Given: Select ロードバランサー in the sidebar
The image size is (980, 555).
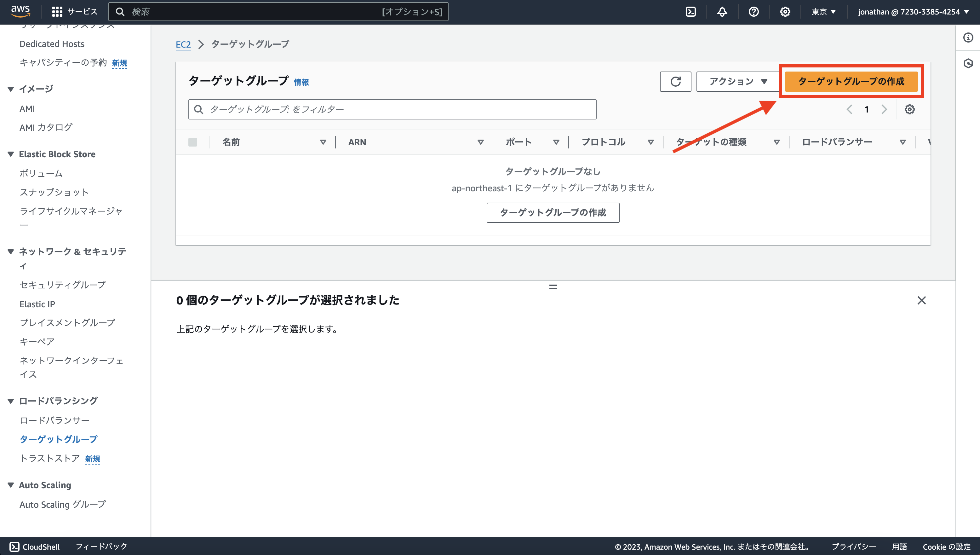Looking at the screenshot, I should click(54, 420).
